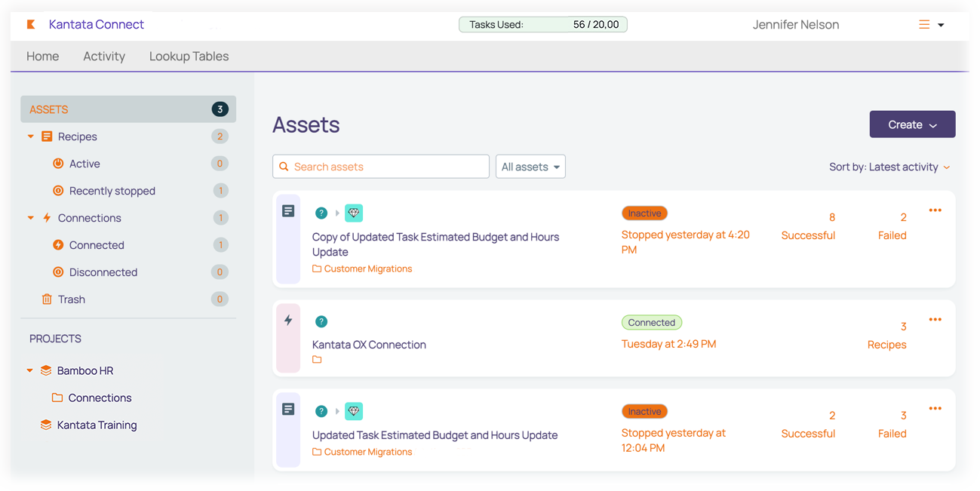This screenshot has width=980, height=491.
Task: Click the diamond app icon on Copy of Updated Task recipe
Action: coord(354,213)
